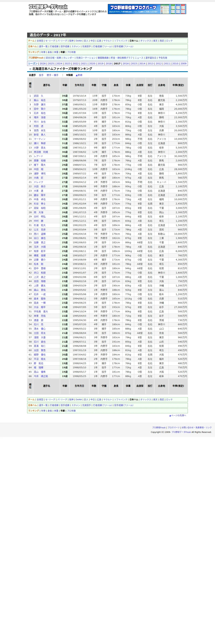Open player 堀 瑞輝 profile

pos(39,367)
